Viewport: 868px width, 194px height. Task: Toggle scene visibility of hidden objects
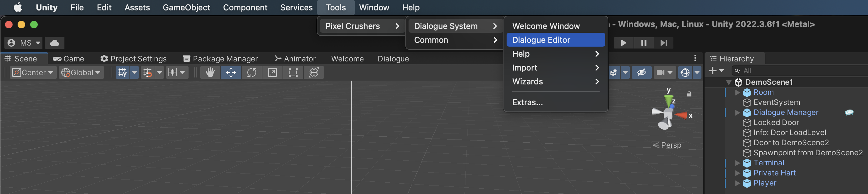pyautogui.click(x=641, y=72)
